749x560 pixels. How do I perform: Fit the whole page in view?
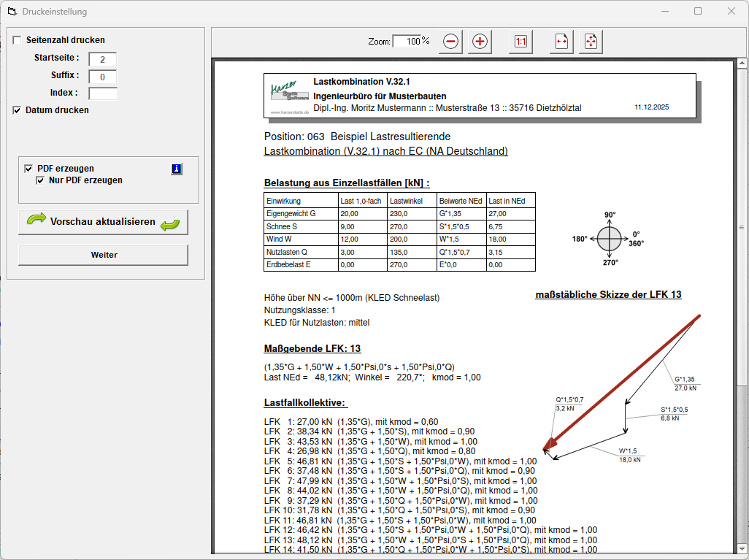[591, 42]
